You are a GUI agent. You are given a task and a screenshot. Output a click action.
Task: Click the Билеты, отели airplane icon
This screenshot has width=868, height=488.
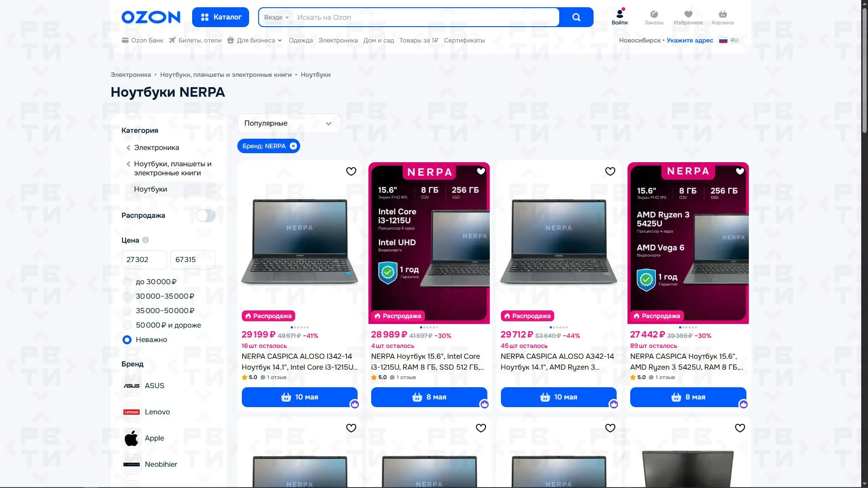(172, 40)
